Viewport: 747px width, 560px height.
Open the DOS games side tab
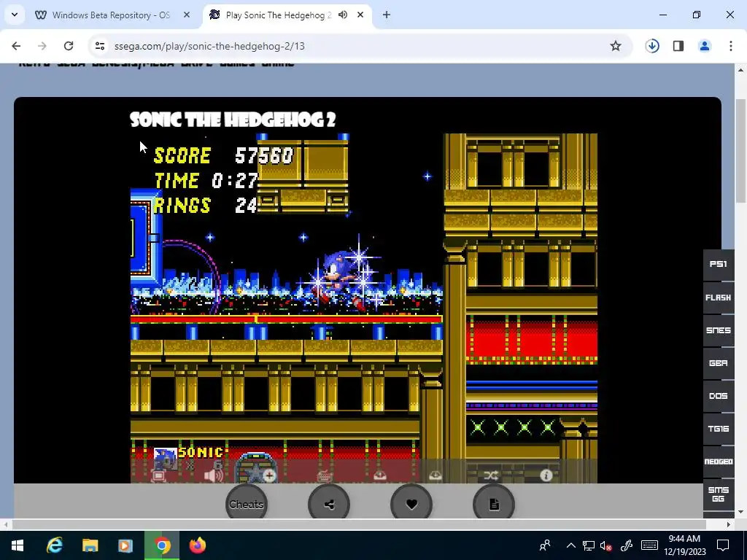[719, 396]
